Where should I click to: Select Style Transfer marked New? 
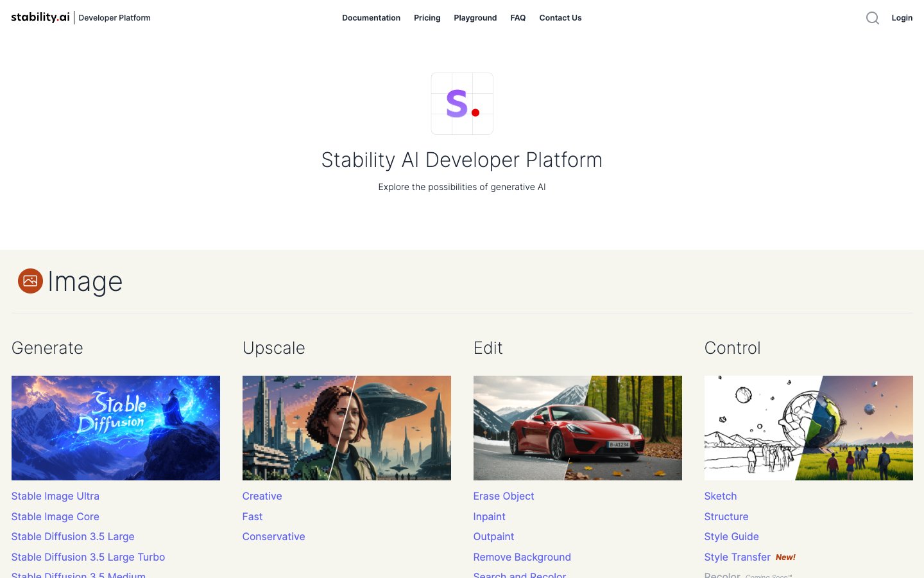pos(737,557)
